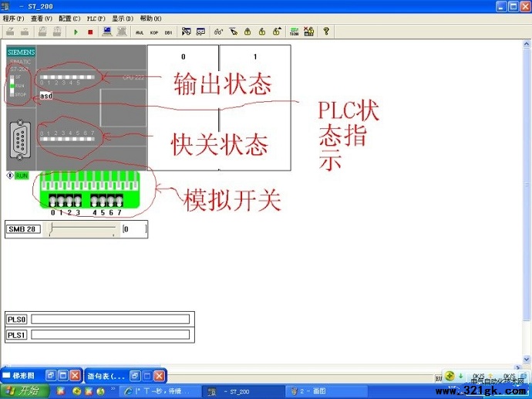
Task: Click the monitor screen toolbar icon
Action: click(x=201, y=32)
